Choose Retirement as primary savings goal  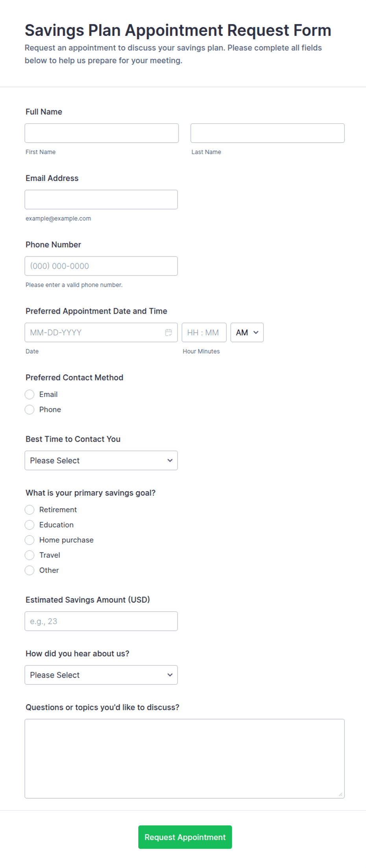(30, 510)
